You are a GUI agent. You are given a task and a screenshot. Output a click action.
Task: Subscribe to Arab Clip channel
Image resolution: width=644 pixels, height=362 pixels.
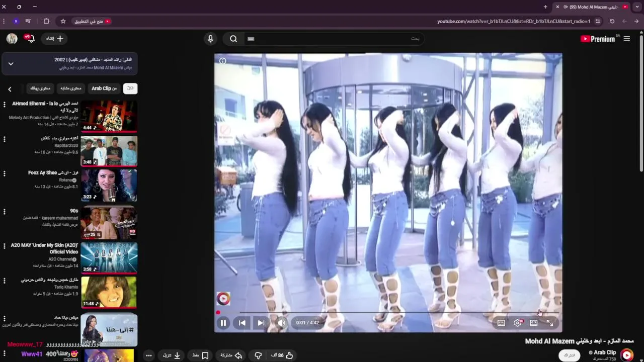569,355
